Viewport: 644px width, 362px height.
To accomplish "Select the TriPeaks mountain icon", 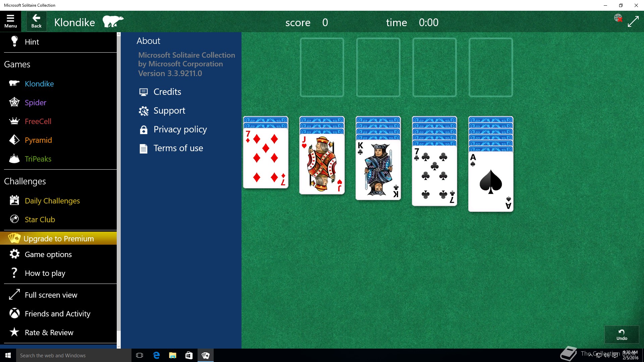I will pyautogui.click(x=14, y=159).
